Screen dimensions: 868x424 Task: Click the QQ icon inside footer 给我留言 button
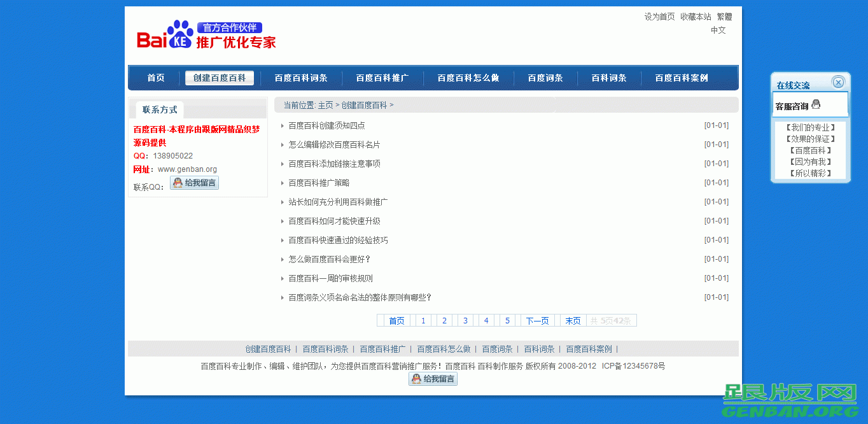coord(416,378)
